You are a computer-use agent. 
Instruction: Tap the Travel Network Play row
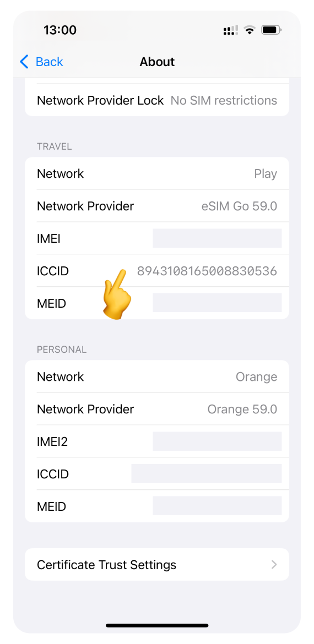tap(157, 174)
